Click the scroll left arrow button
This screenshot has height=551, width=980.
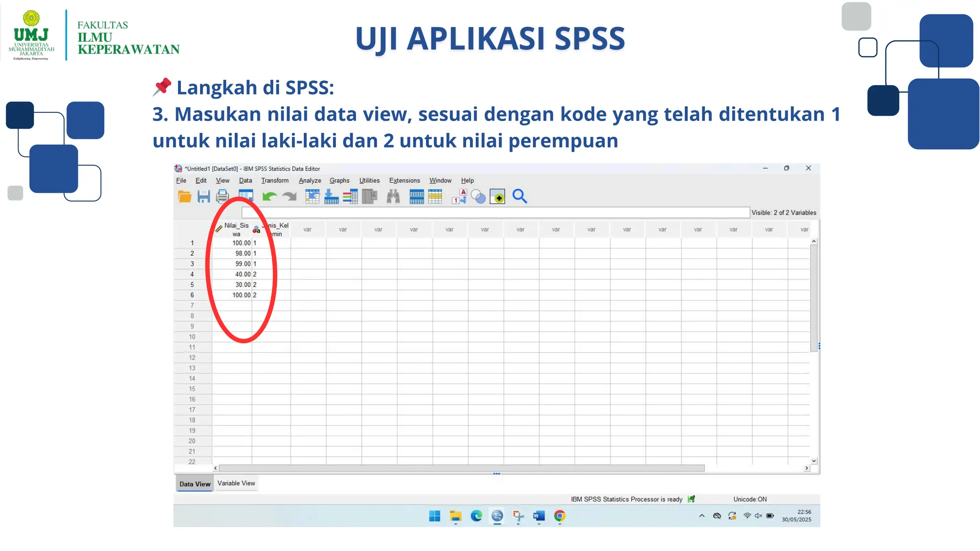(x=216, y=468)
